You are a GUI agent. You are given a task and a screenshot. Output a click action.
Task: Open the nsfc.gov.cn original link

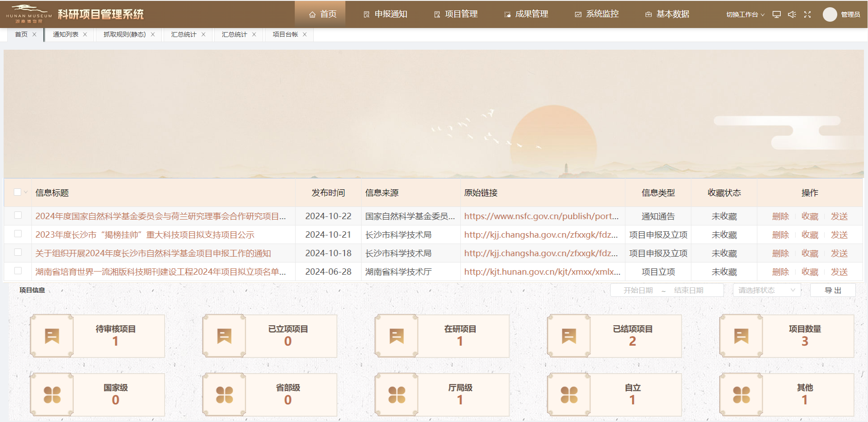point(541,216)
